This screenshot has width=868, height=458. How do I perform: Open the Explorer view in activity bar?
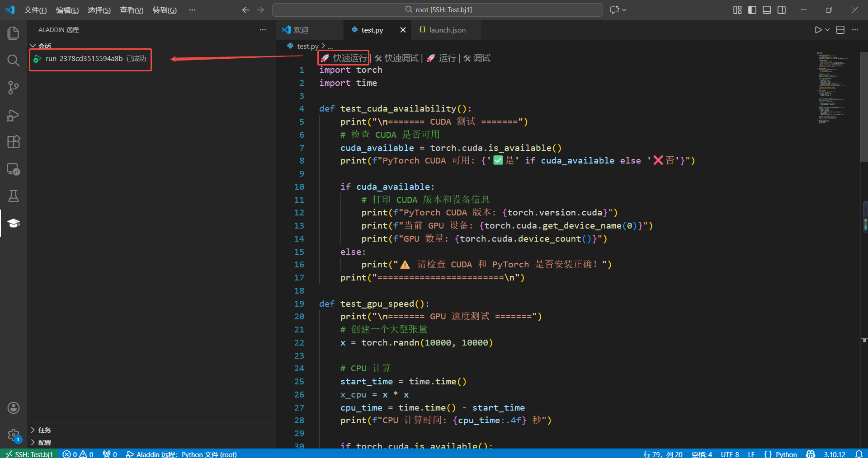tap(14, 33)
